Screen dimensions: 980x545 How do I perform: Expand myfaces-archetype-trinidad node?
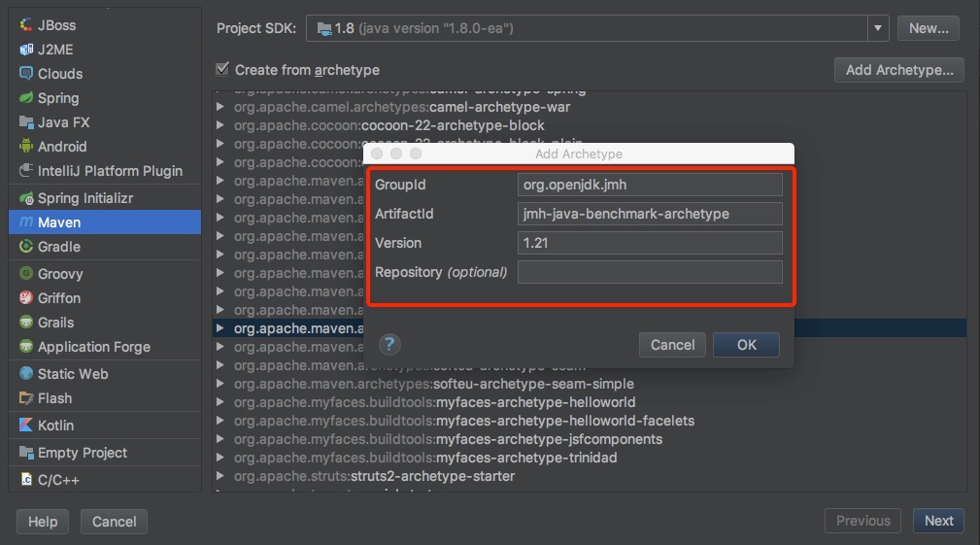(220, 458)
